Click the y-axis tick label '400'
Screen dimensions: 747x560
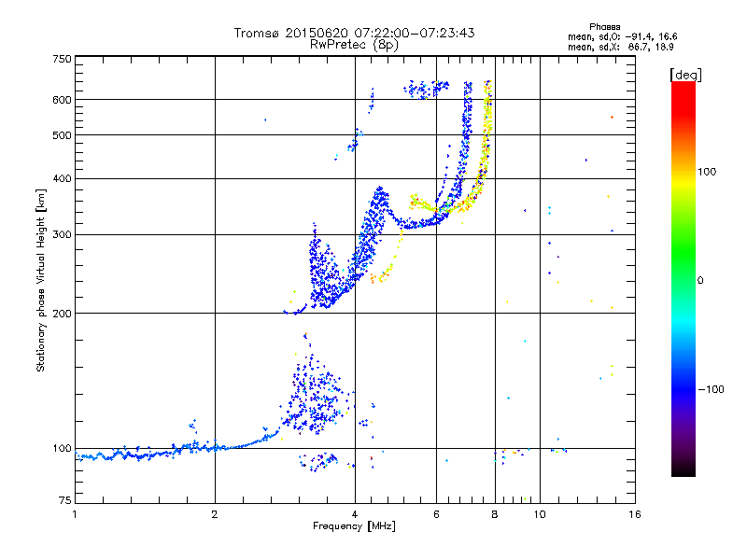click(x=62, y=178)
